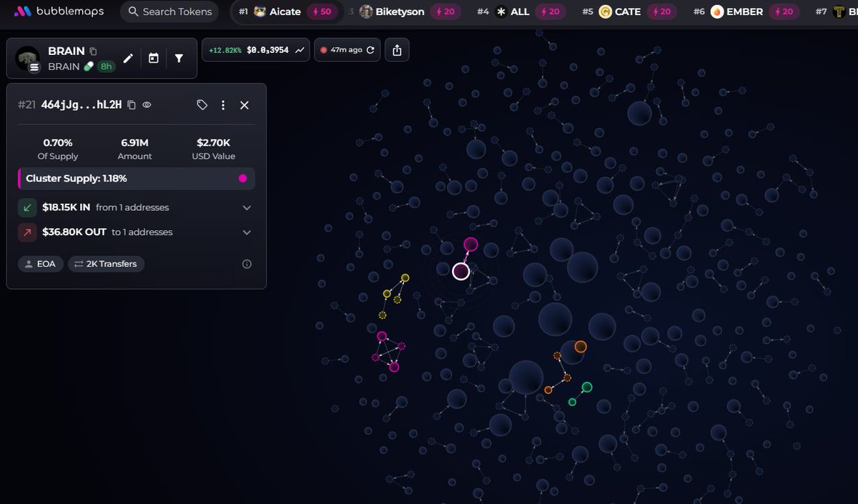858x504 pixels.
Task: Click the magenta cluster color dot
Action: pyautogui.click(x=243, y=179)
